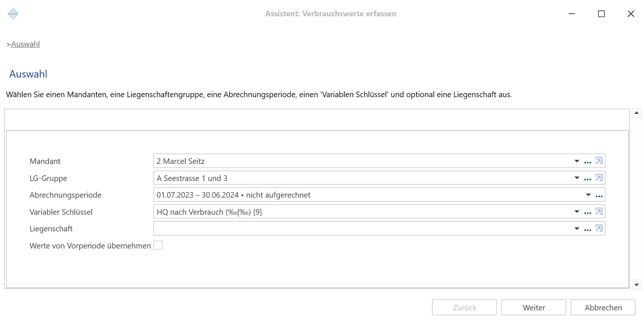Open the Variabler Schlüssel record arrow icon

(599, 212)
